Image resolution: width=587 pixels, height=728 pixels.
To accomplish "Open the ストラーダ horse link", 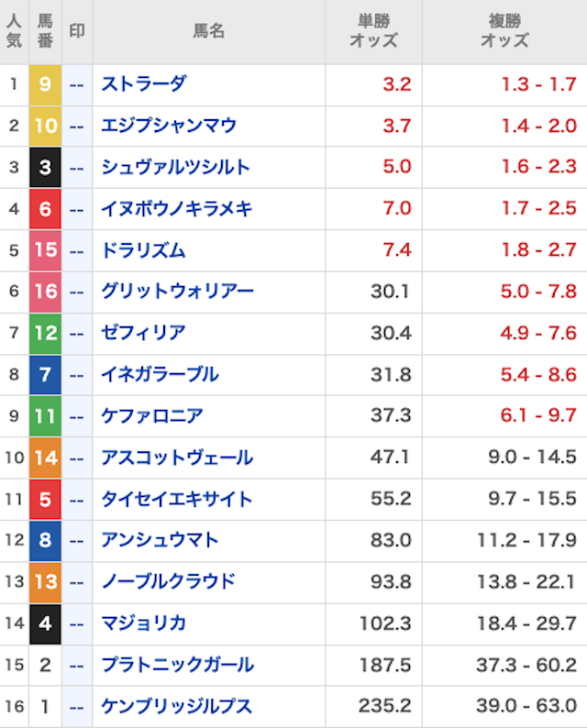I will pyautogui.click(x=144, y=84).
